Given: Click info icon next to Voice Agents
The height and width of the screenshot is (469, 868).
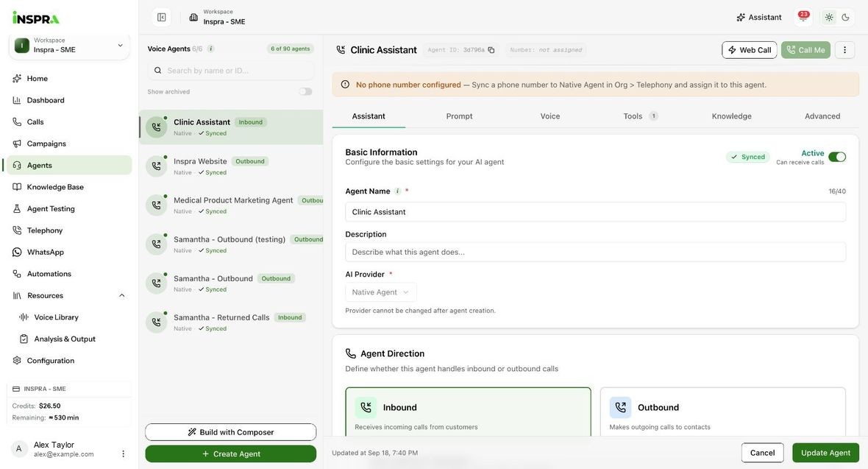Looking at the screenshot, I should coord(211,49).
